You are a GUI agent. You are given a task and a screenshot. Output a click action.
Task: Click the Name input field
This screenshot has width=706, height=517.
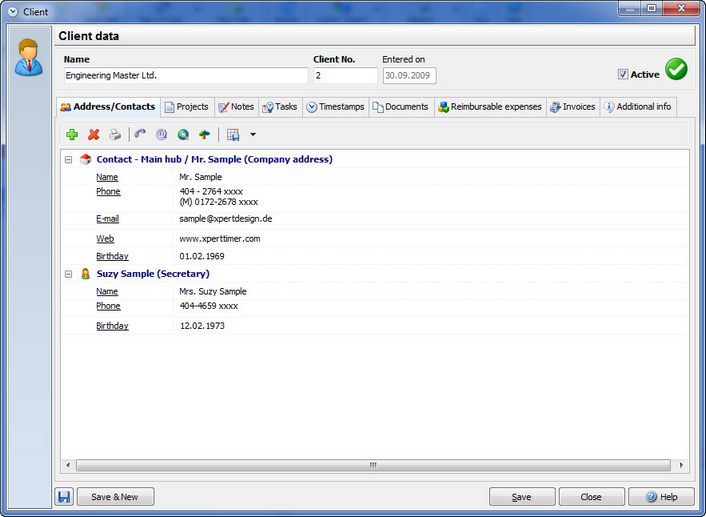(186, 76)
